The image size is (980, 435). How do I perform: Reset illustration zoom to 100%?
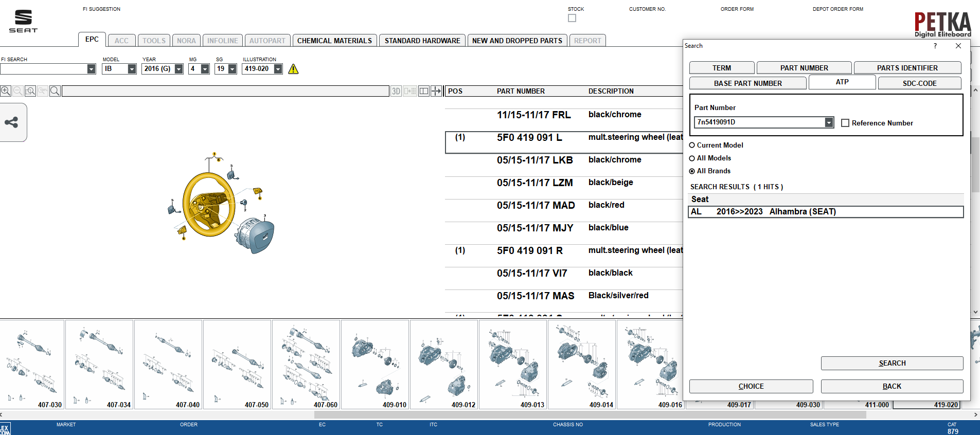click(x=43, y=91)
